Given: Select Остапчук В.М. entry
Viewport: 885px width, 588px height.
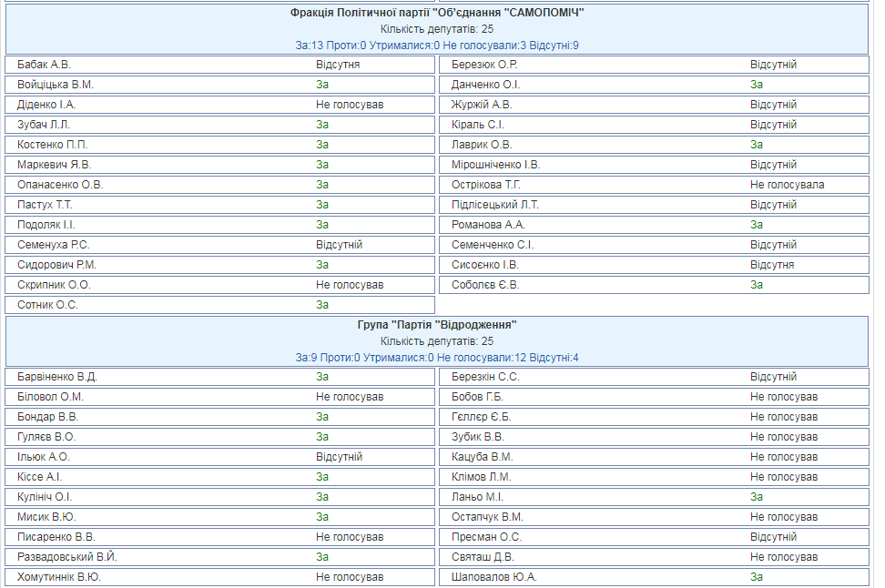Looking at the screenshot, I should pyautogui.click(x=487, y=517).
